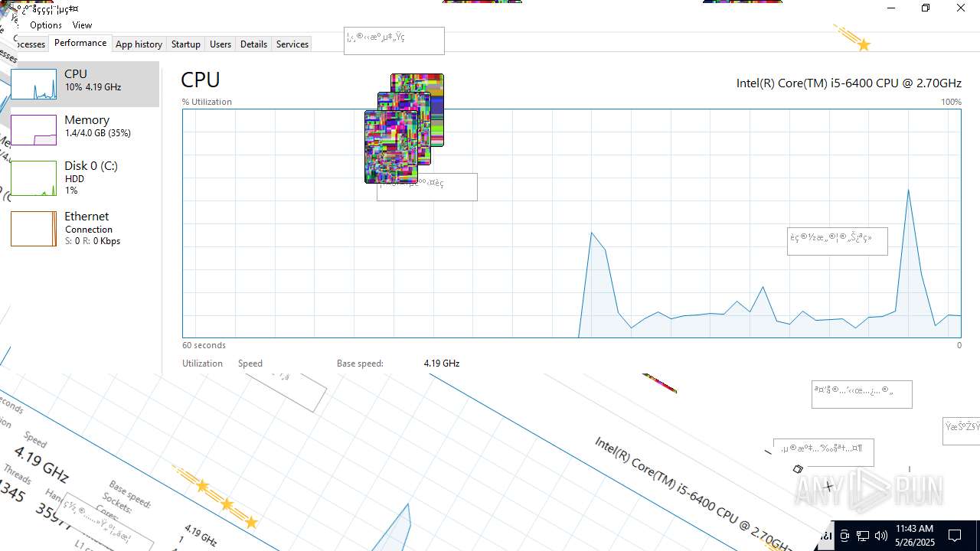Close the Task Manager window
The image size is (980, 551).
tap(961, 8)
